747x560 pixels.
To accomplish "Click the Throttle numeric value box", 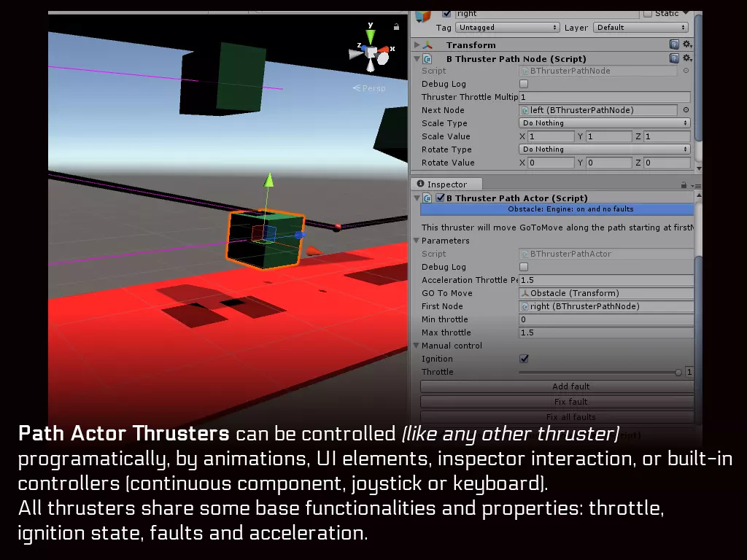I will pos(689,372).
